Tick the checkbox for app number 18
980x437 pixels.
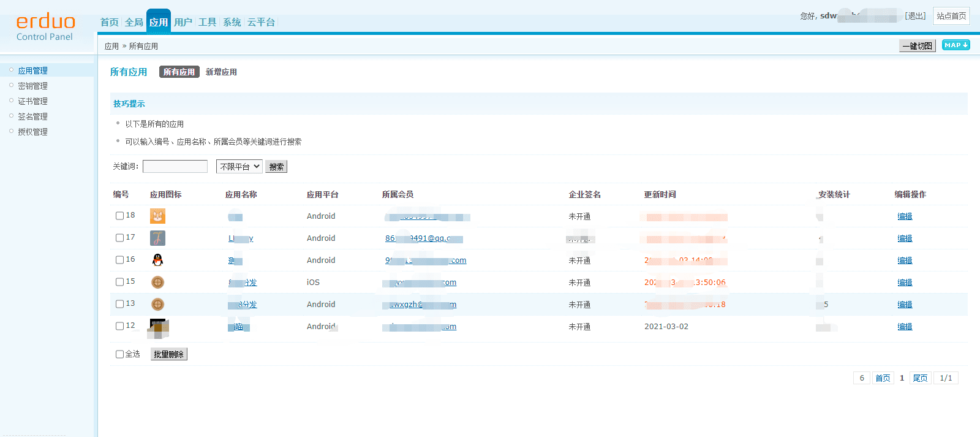pyautogui.click(x=119, y=216)
